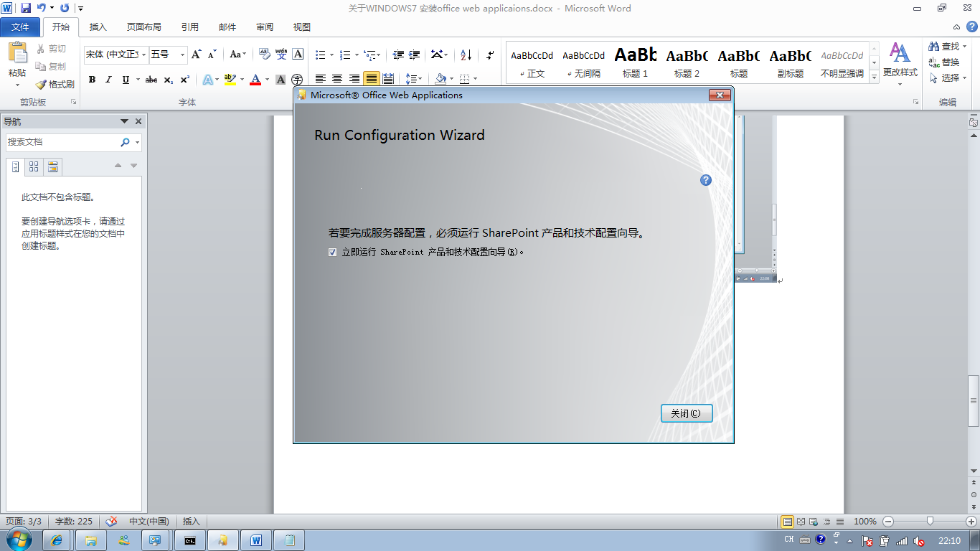
Task: Save the document from Quick Access Toolbar
Action: pos(26,8)
